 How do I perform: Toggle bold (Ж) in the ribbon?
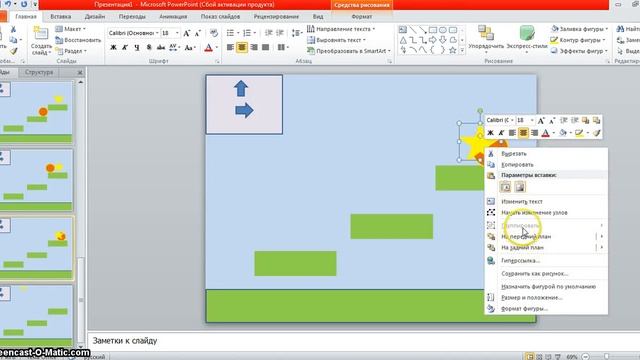[113, 47]
